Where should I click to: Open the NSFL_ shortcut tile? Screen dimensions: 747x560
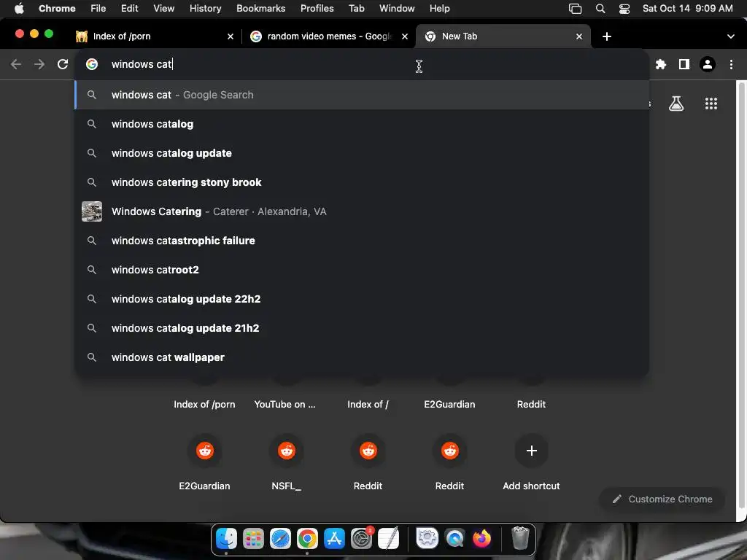[x=286, y=463]
